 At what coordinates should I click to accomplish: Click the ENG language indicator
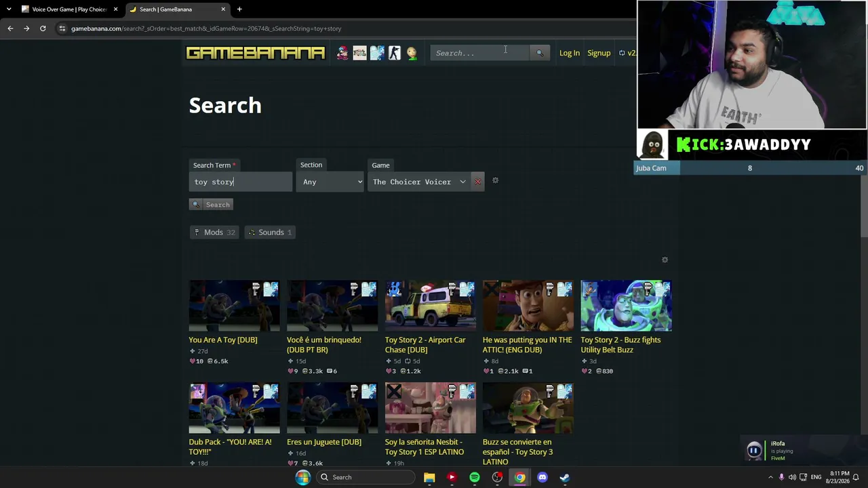(815, 477)
